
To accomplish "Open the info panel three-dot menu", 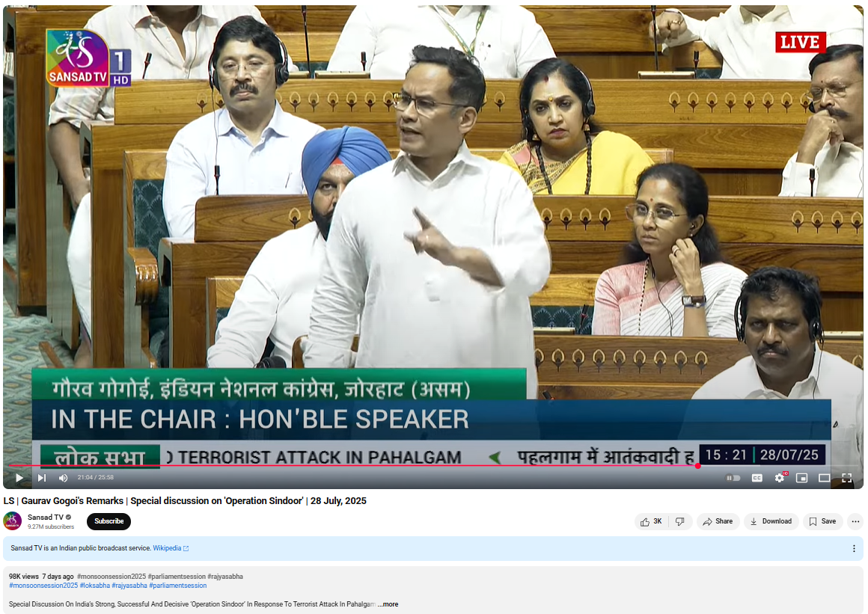I will [855, 548].
